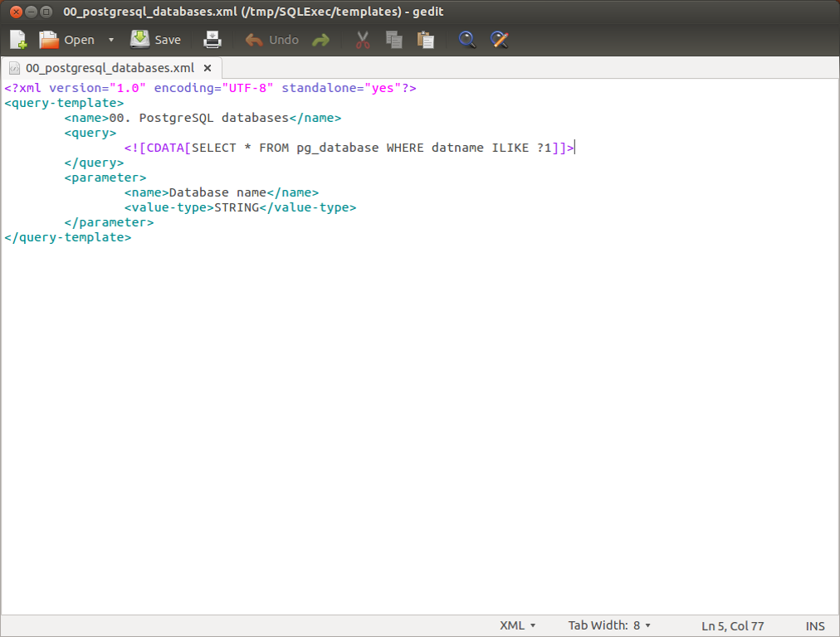The image size is (840, 637).
Task: Expand the recent files arrow beside Open
Action: tap(111, 40)
